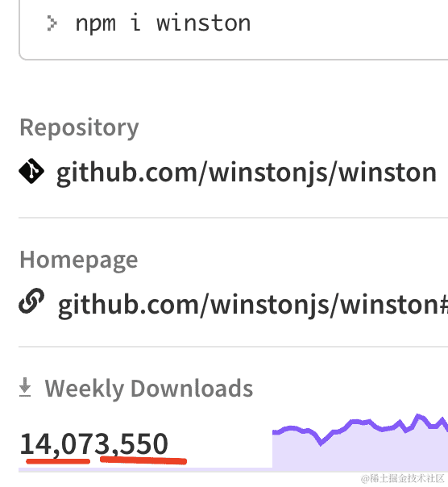Click the purple weekly downloads sparkline chart
This screenshot has height=487, width=448.
coord(360,441)
